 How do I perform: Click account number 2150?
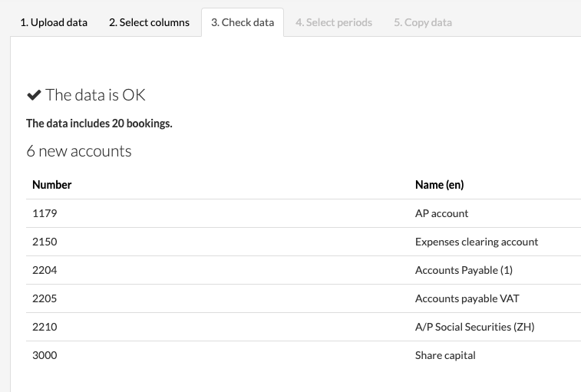tap(45, 242)
